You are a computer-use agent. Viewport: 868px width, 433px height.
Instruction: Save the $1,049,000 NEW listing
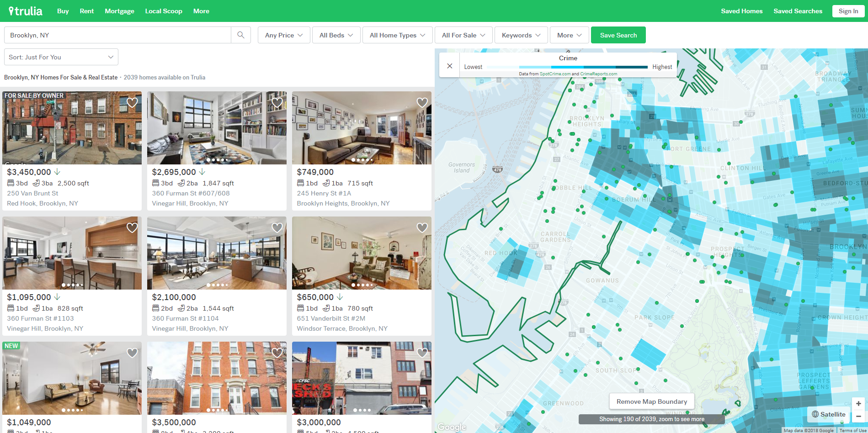[x=132, y=353]
